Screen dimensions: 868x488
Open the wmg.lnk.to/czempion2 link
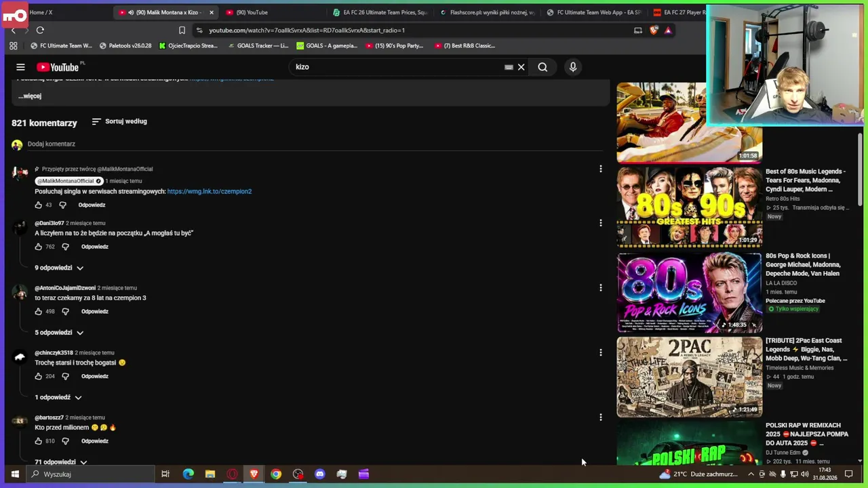209,191
